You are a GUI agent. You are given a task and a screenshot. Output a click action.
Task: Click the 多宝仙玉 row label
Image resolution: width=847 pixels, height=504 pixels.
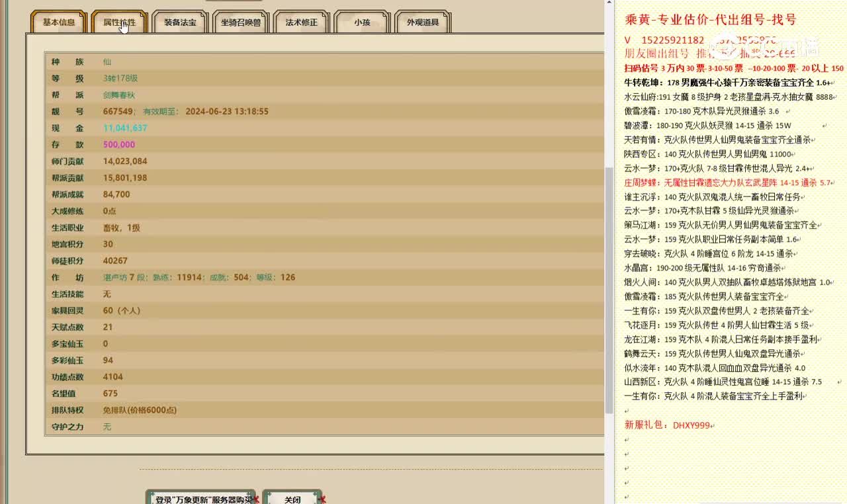67,343
